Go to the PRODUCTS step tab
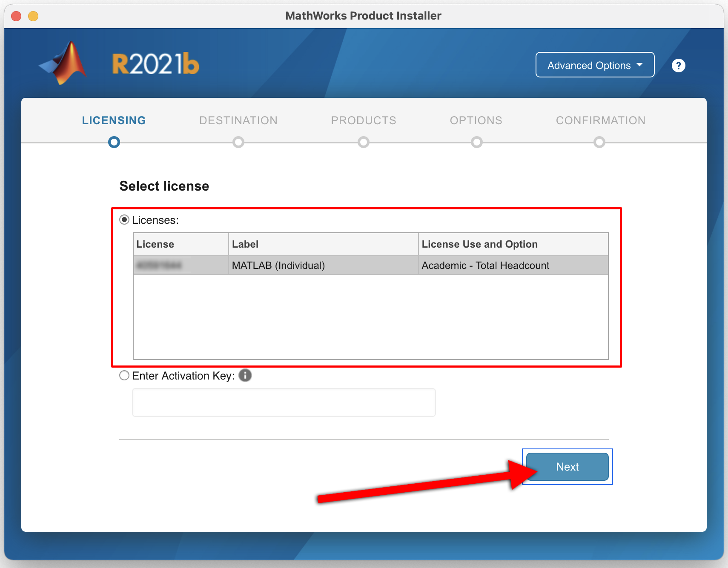This screenshot has height=568, width=728. tap(364, 120)
